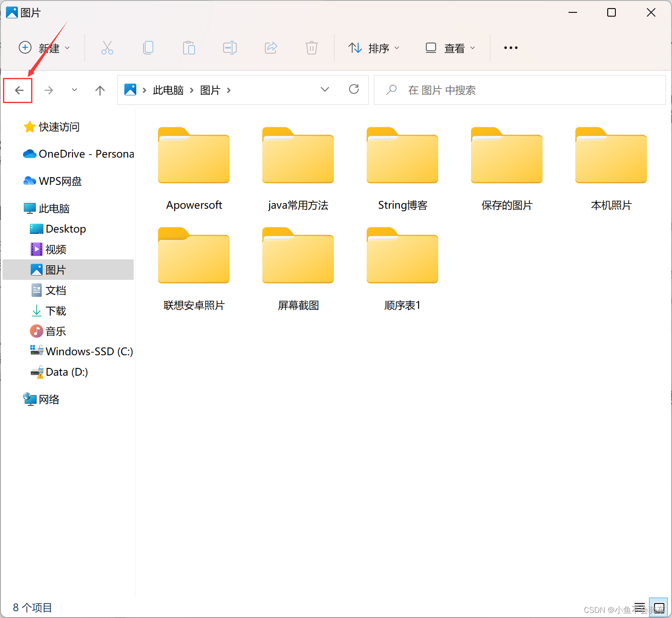Select 音乐 in navigation pane
672x618 pixels.
tap(56, 331)
